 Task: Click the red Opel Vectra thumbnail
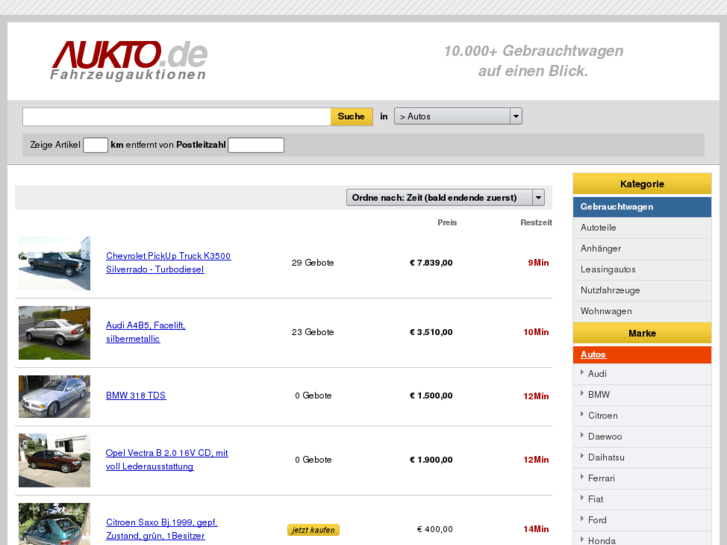click(x=54, y=460)
